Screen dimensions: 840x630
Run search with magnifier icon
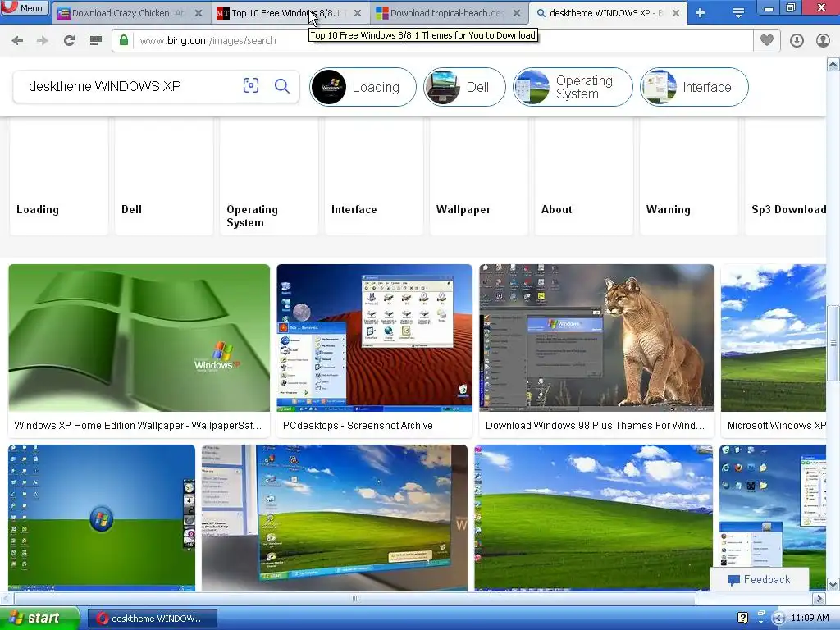click(x=282, y=85)
